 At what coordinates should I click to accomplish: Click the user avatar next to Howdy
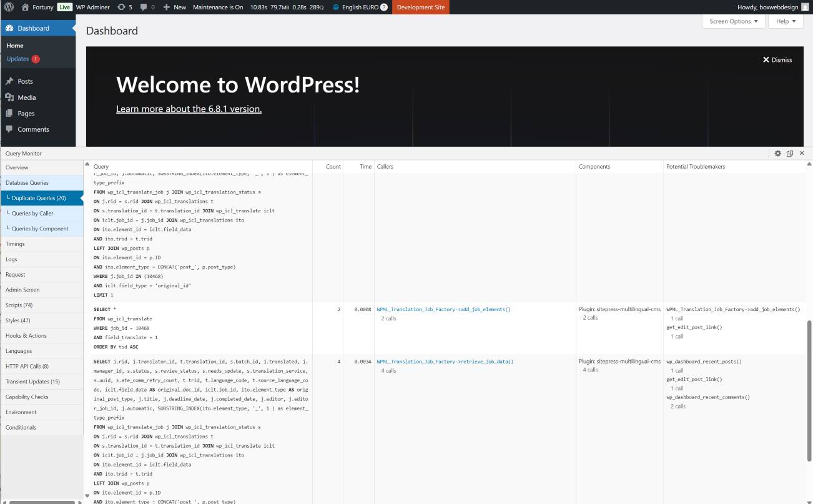coord(805,7)
